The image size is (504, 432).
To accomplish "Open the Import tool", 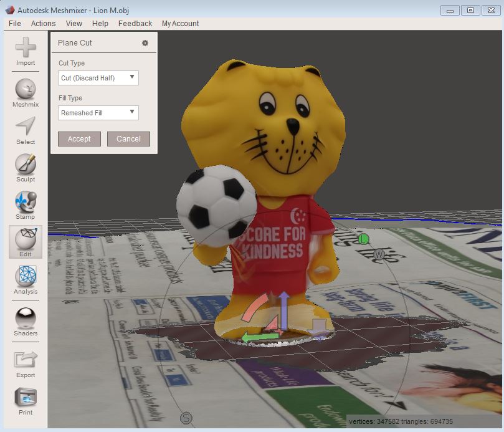I will point(26,52).
